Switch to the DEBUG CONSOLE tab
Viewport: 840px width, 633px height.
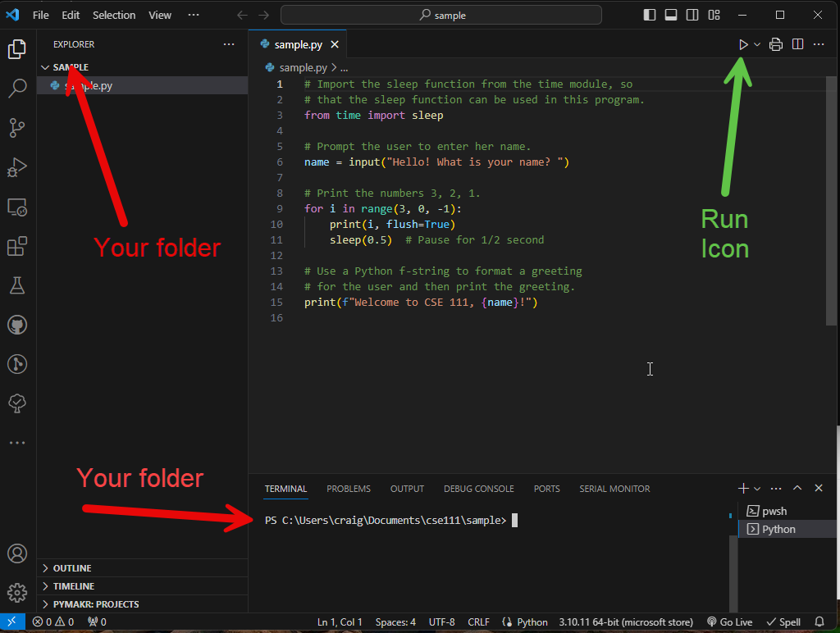478,488
